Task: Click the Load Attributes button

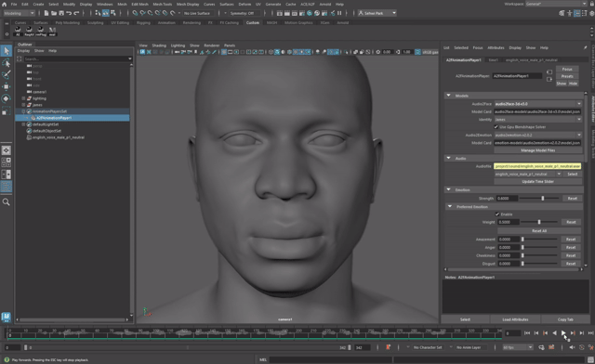Action: pyautogui.click(x=515, y=319)
